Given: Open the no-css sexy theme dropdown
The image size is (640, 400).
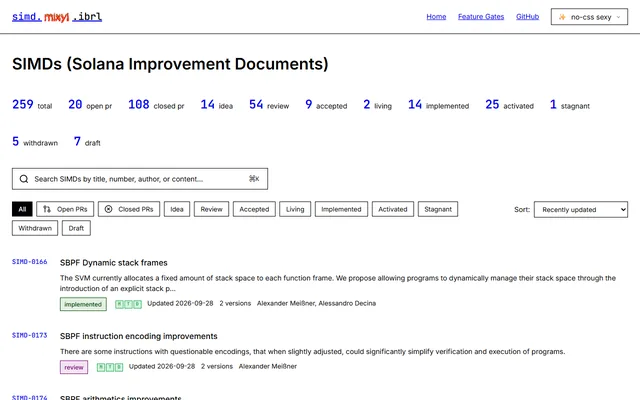Looking at the screenshot, I should (589, 17).
